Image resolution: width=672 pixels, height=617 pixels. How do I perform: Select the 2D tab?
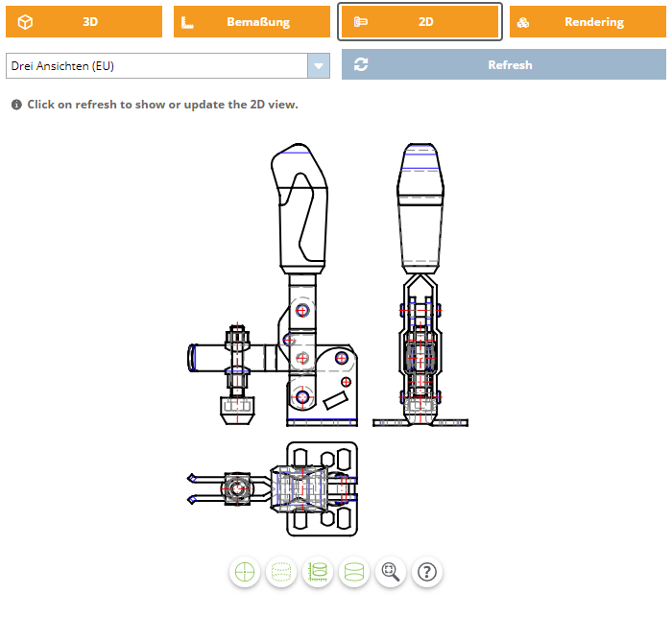pyautogui.click(x=420, y=22)
